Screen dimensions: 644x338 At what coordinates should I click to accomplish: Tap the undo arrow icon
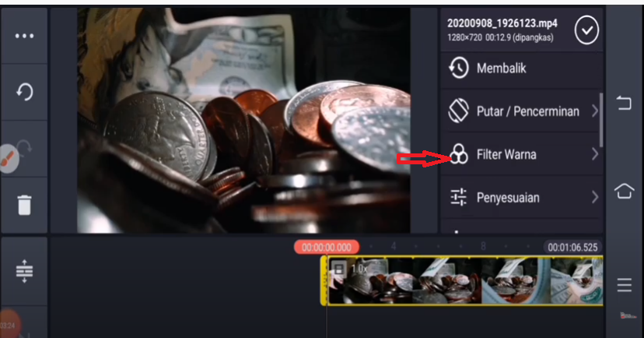(x=24, y=92)
